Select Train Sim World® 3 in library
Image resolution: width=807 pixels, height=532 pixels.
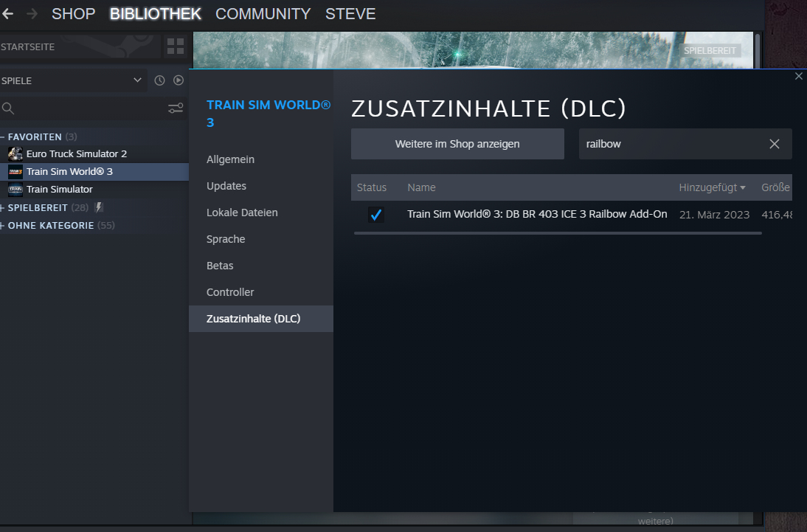click(x=94, y=171)
